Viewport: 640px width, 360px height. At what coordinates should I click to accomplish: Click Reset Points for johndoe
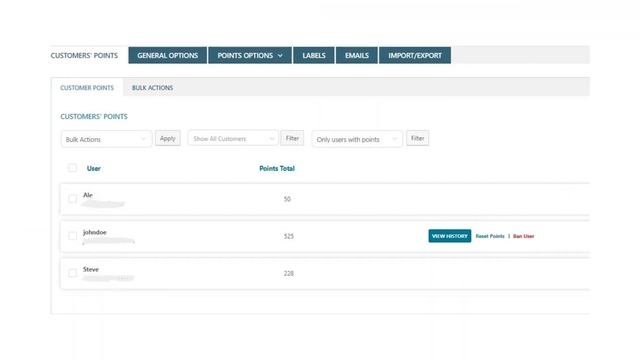click(x=490, y=236)
